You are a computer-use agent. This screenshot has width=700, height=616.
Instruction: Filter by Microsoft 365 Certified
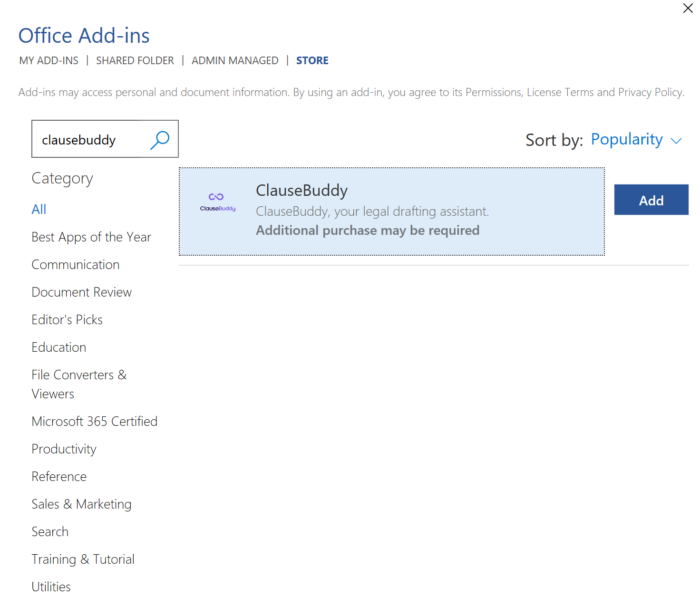tap(94, 422)
